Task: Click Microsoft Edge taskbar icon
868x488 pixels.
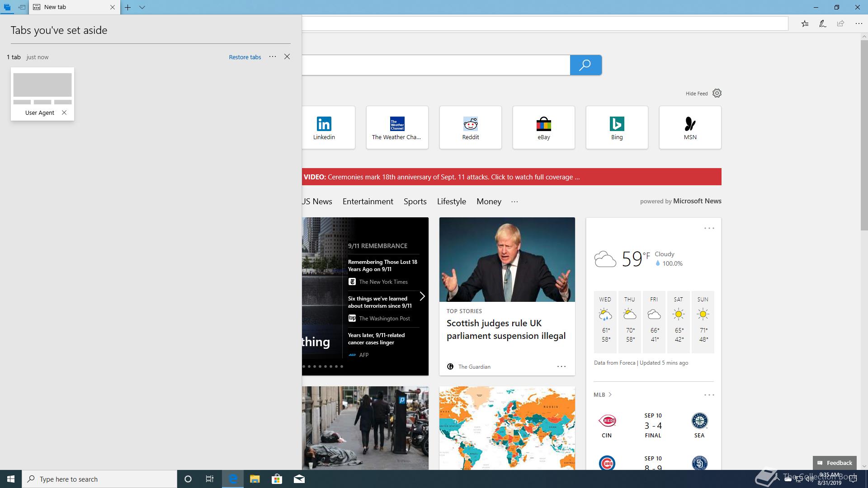Action: 233,479
